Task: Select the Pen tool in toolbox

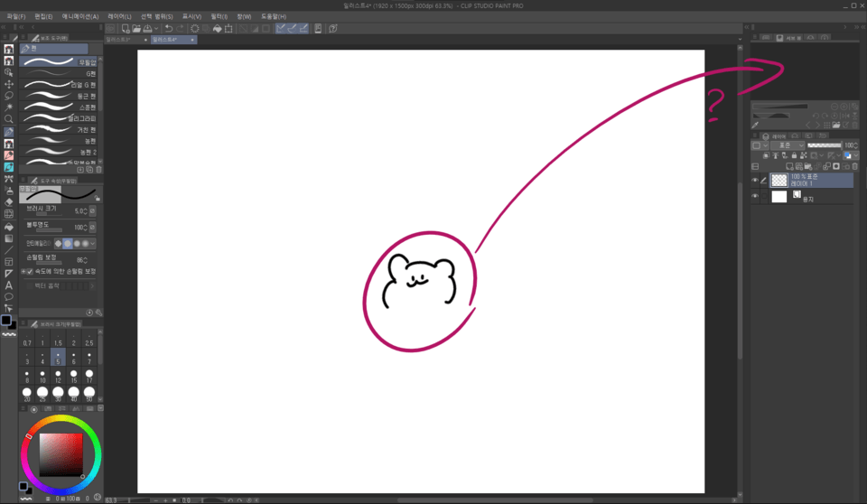Action: click(x=9, y=132)
